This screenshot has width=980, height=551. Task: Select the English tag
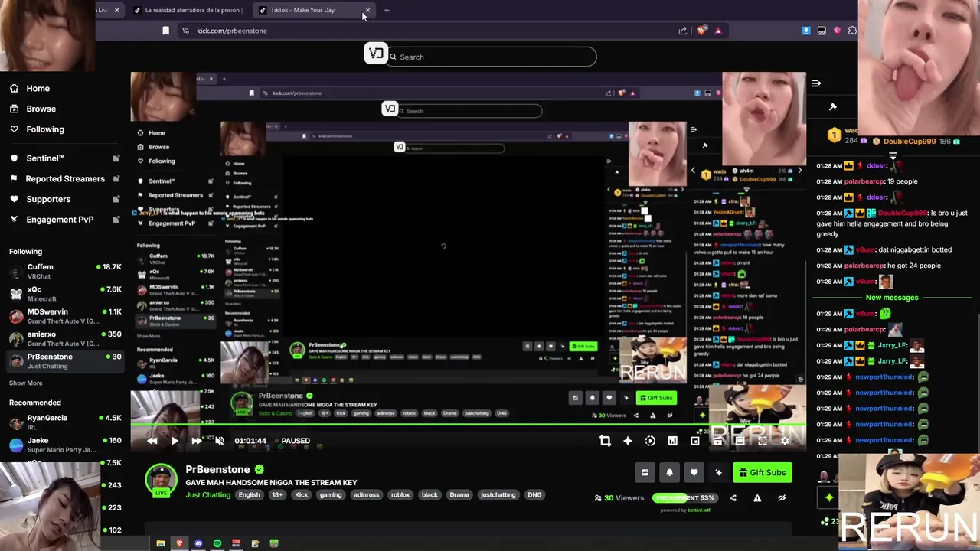tap(249, 495)
